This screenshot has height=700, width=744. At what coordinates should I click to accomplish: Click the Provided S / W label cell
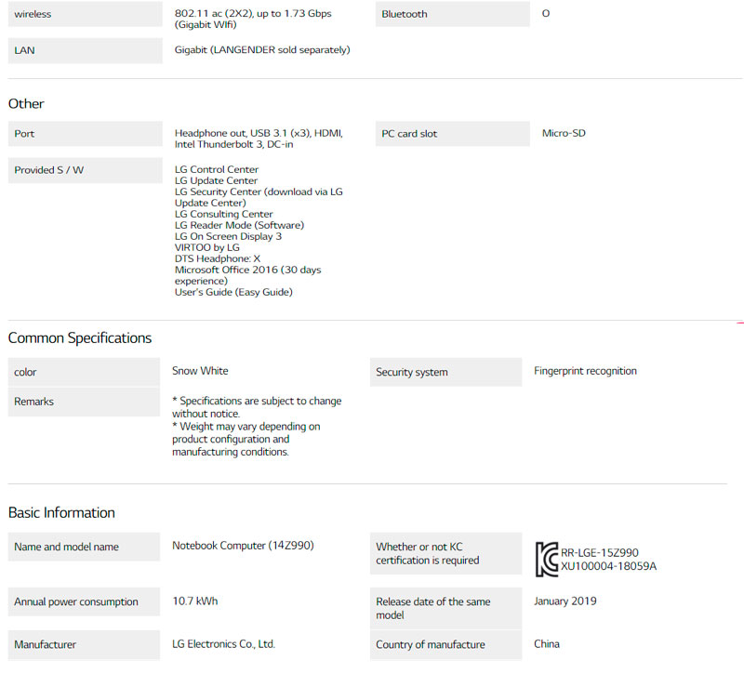85,170
